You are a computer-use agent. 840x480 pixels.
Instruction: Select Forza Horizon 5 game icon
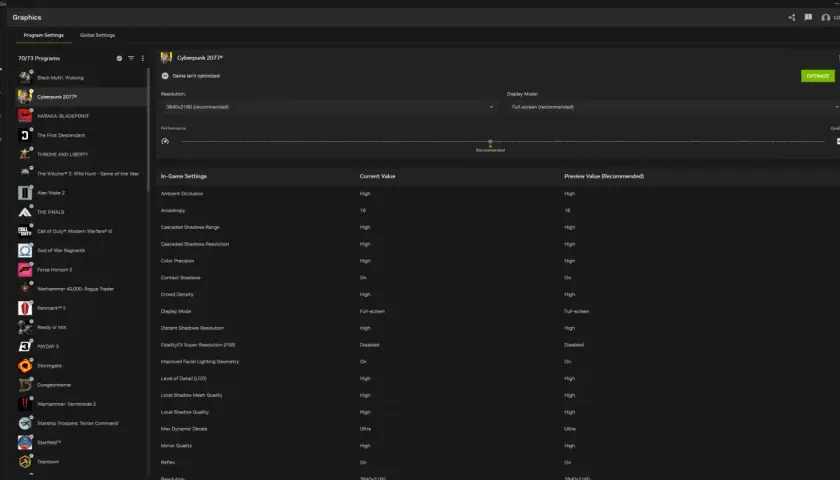(25, 269)
